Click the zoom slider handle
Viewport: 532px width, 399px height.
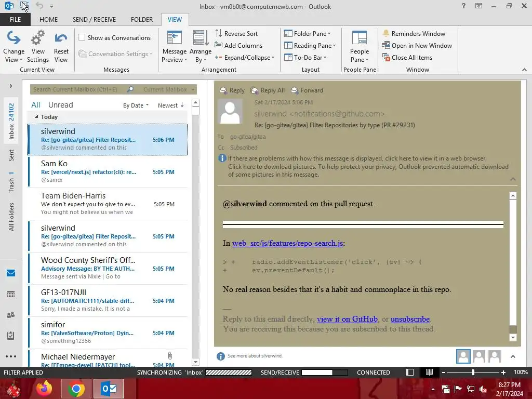point(473,372)
